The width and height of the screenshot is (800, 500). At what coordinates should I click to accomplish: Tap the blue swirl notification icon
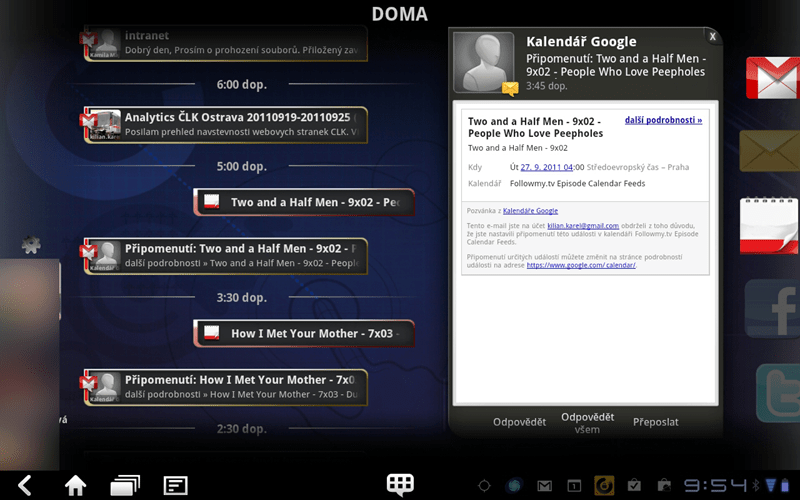coord(514,486)
